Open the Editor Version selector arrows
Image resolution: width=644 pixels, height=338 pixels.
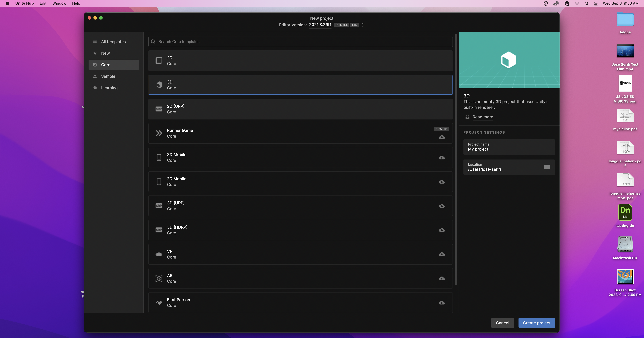click(363, 25)
